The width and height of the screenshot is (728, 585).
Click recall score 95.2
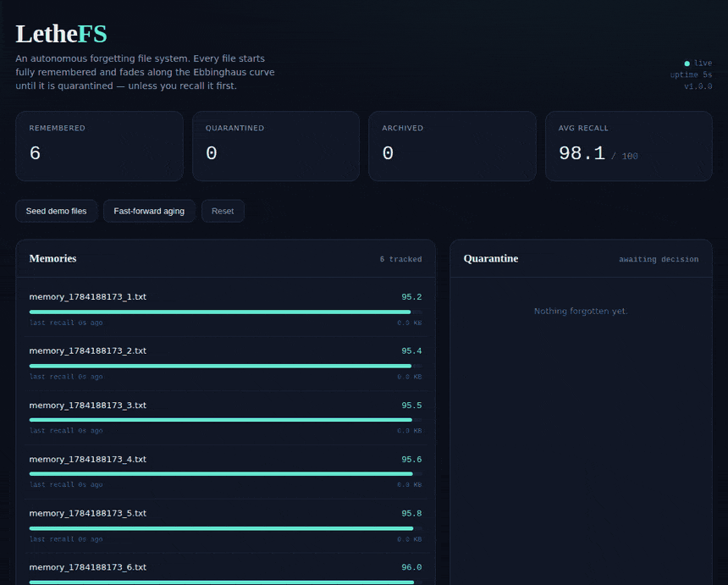tap(411, 296)
